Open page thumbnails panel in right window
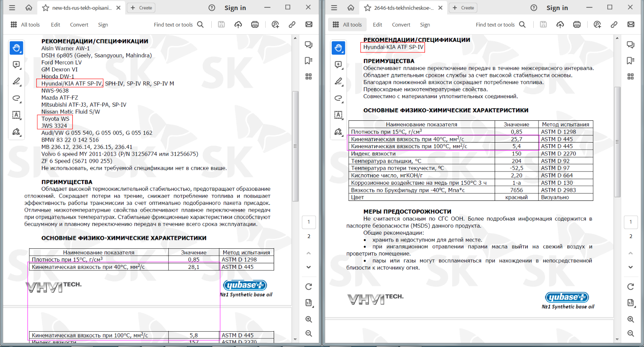The width and height of the screenshot is (644, 347). 631,76
